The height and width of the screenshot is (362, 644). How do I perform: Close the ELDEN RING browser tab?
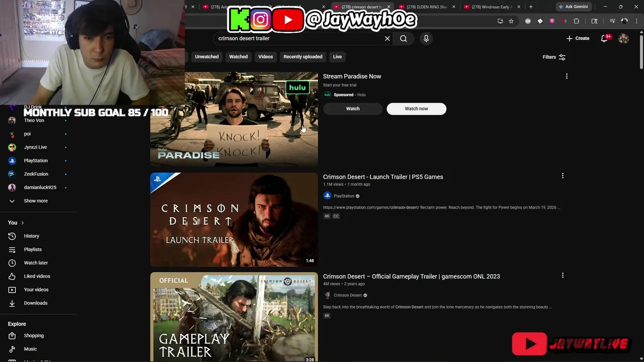tap(454, 7)
